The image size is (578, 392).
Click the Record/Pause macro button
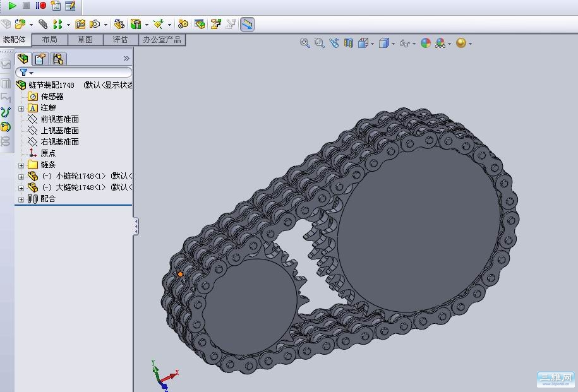point(40,6)
